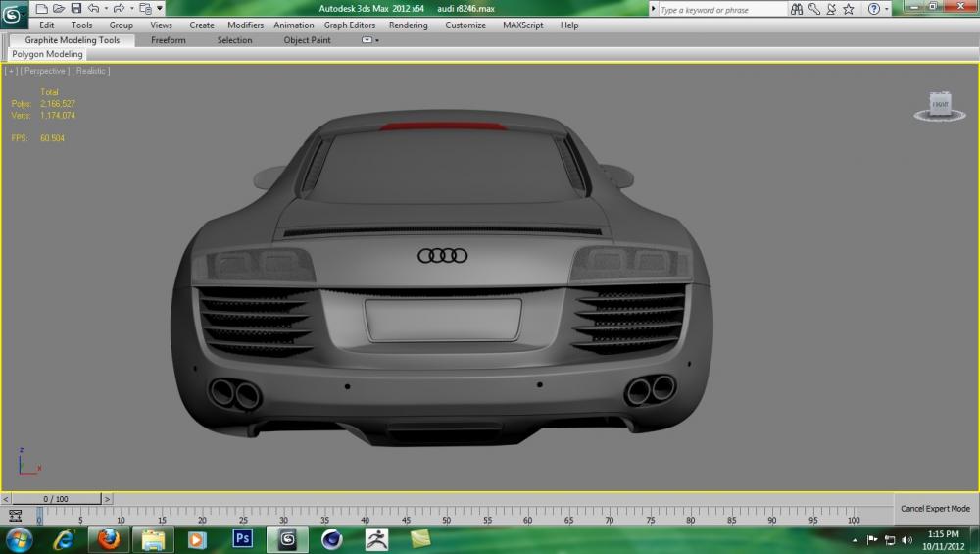Switch to the Selection ribbon tab

[234, 40]
